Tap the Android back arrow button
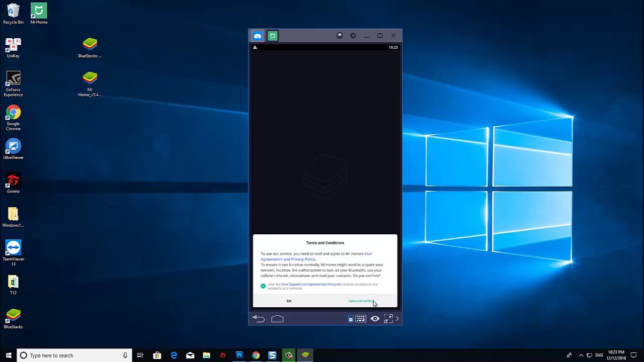The height and width of the screenshot is (362, 644). click(259, 319)
